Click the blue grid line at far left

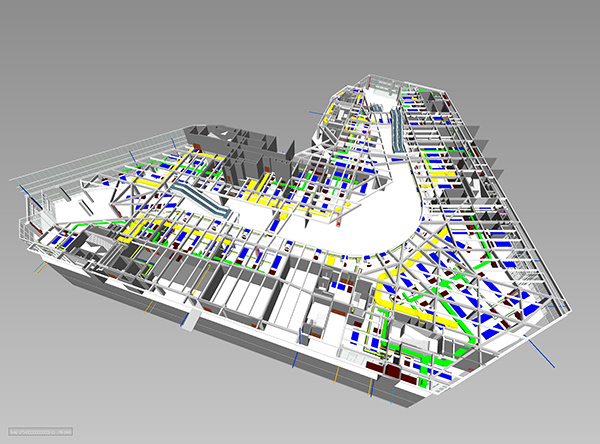coord(30,197)
